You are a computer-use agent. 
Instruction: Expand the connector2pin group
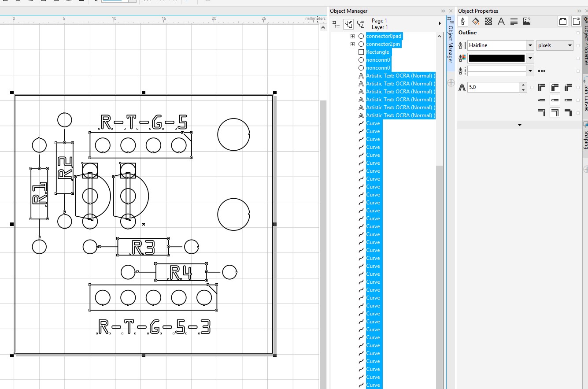tap(352, 44)
